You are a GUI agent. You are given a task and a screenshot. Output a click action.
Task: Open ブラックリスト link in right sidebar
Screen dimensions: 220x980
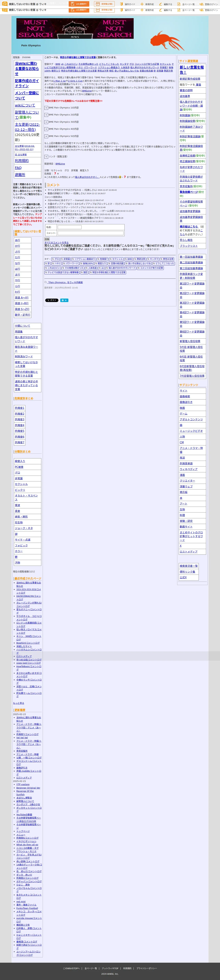tap(188, 246)
